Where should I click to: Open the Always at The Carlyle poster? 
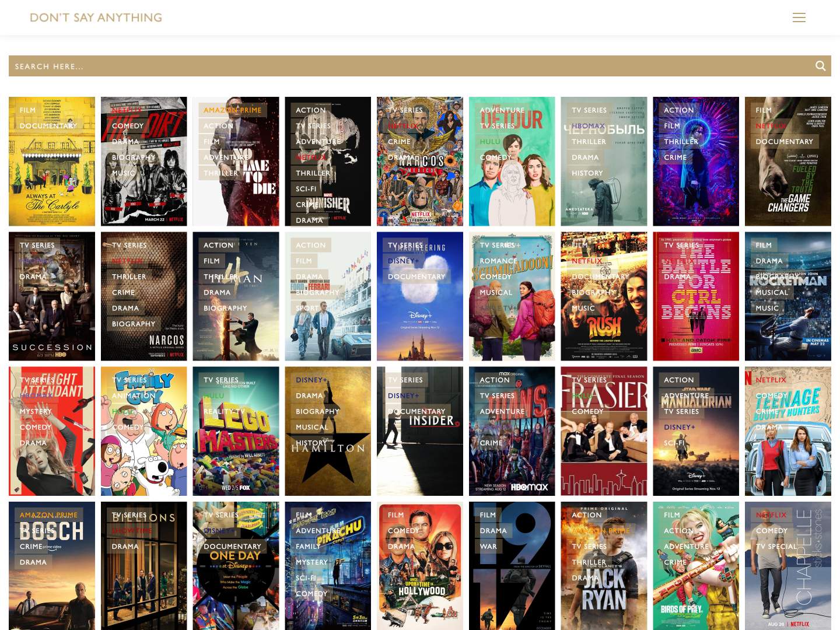(52, 187)
